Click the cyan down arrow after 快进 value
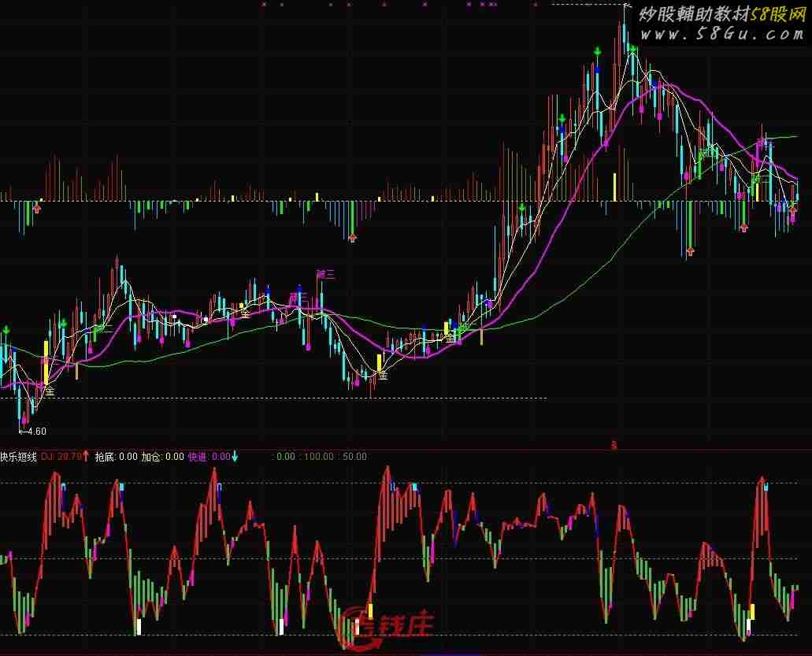Image resolution: width=812 pixels, height=656 pixels. 235,456
